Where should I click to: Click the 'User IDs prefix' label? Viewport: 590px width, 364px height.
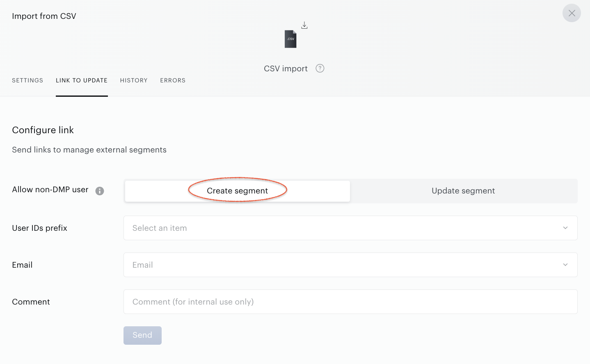point(39,228)
